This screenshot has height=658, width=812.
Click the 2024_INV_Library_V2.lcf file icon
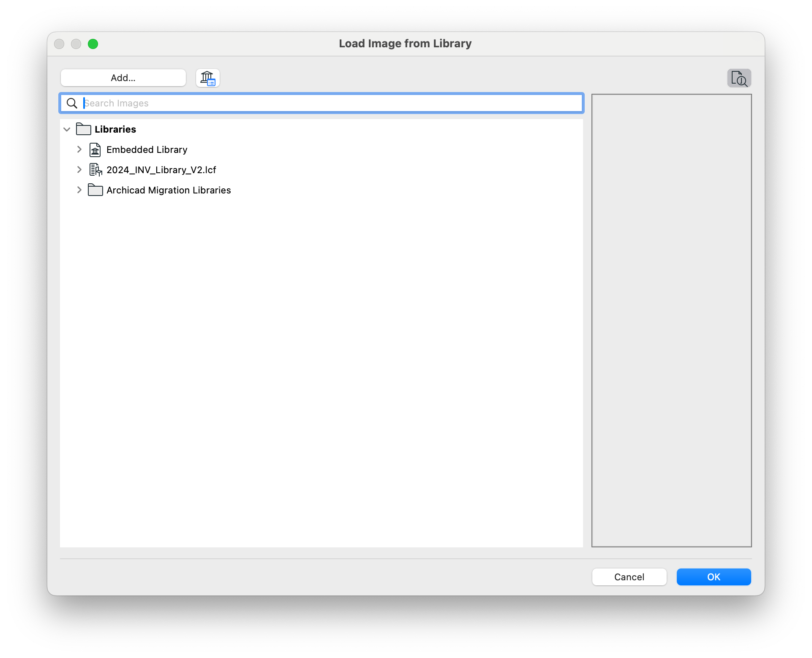95,170
